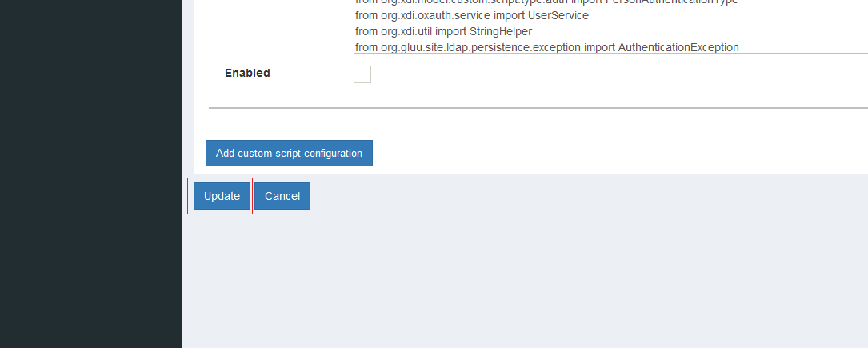The height and width of the screenshot is (348, 868).
Task: Click the AuthenticationException import line
Action: point(546,47)
